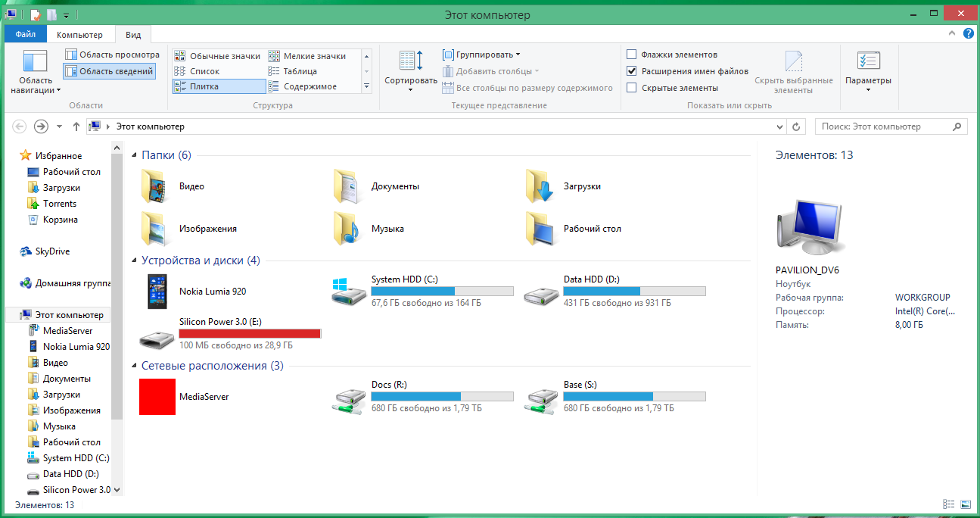
Task: Click the Help question mark icon
Action: pyautogui.click(x=968, y=35)
